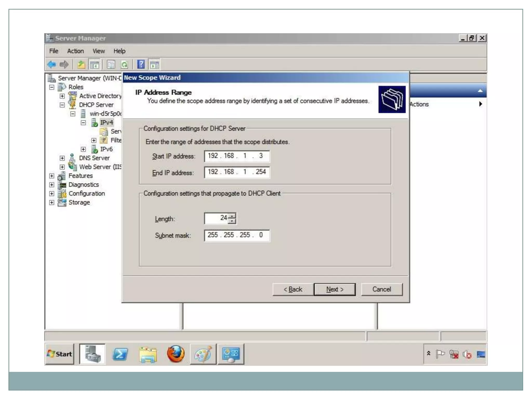Click the Web Server IIS icon
This screenshot has height=399, width=532.
click(x=72, y=167)
